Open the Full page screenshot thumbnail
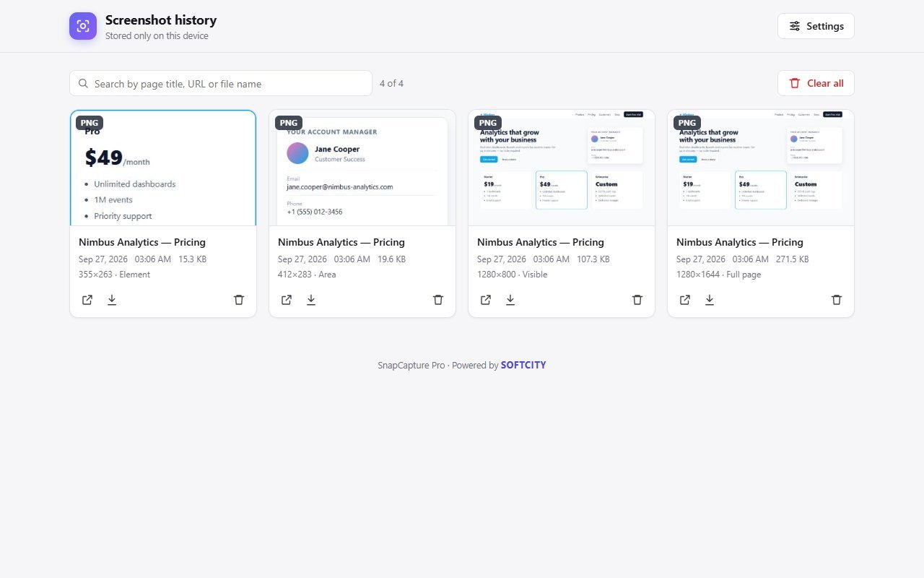This screenshot has width=924, height=578. click(x=761, y=168)
